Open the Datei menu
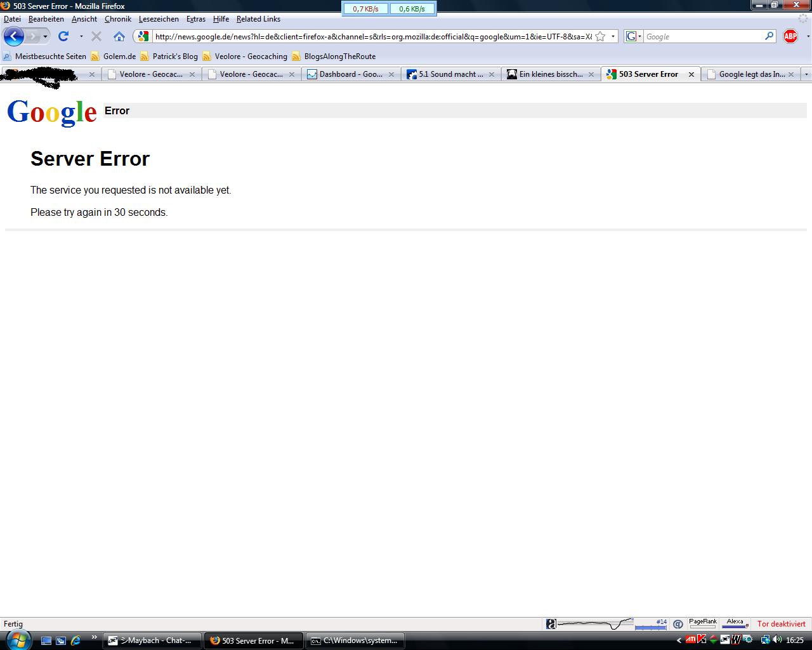 [12, 19]
